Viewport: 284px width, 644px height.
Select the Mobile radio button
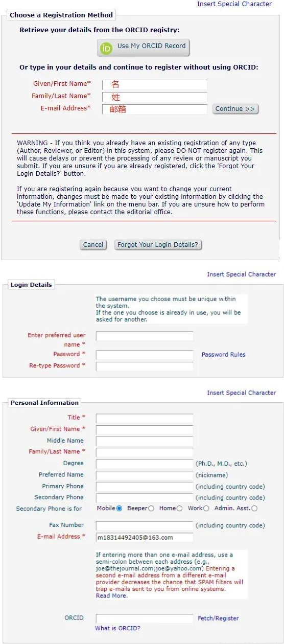click(119, 509)
